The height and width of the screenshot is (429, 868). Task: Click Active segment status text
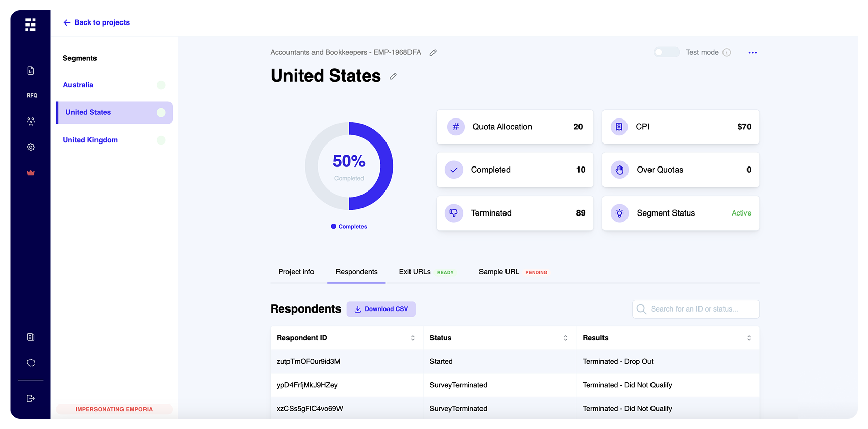(741, 213)
